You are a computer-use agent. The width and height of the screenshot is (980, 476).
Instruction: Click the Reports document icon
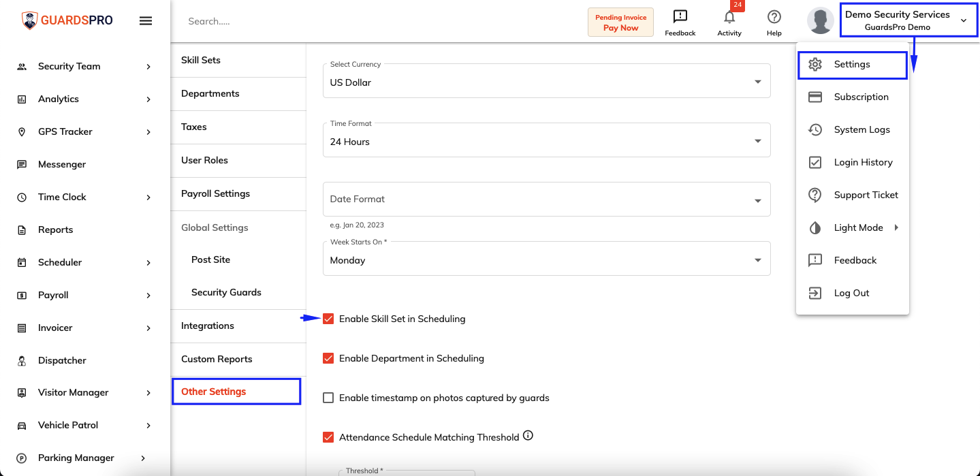pos(22,229)
